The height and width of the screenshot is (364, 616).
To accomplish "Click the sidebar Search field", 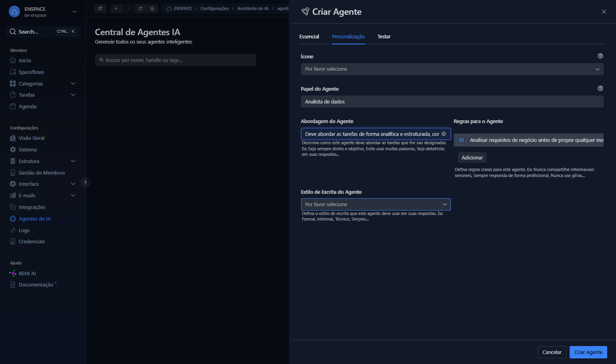I will pyautogui.click(x=43, y=32).
